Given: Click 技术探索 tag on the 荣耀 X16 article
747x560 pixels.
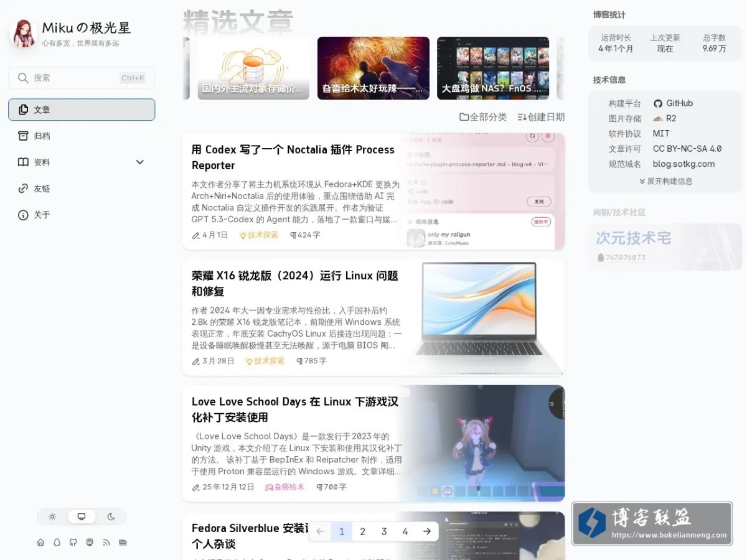Looking at the screenshot, I should [x=265, y=361].
